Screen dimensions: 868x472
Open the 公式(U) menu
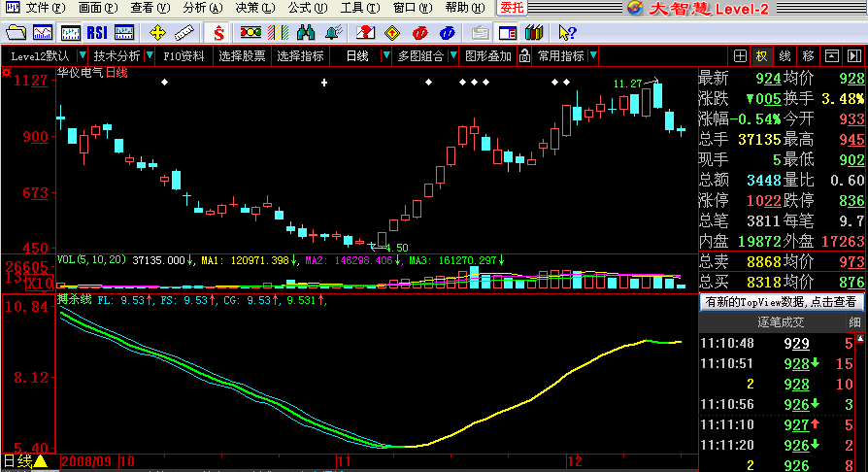pos(308,8)
